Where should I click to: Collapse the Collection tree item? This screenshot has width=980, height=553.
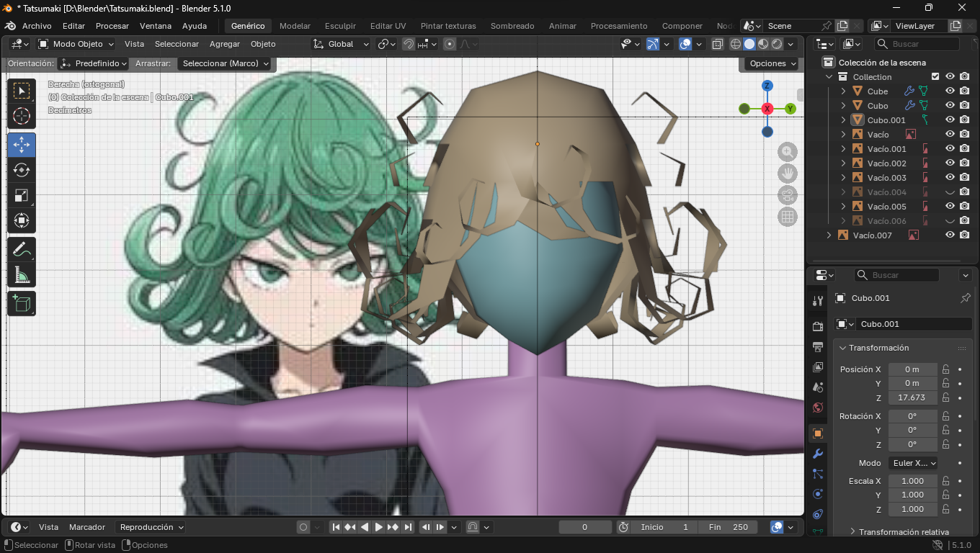(829, 77)
